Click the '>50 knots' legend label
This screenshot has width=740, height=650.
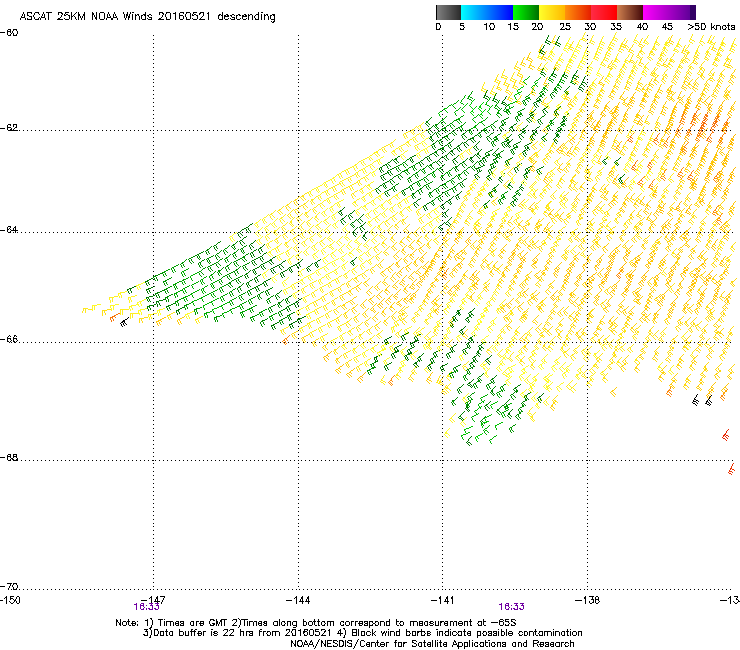click(711, 27)
